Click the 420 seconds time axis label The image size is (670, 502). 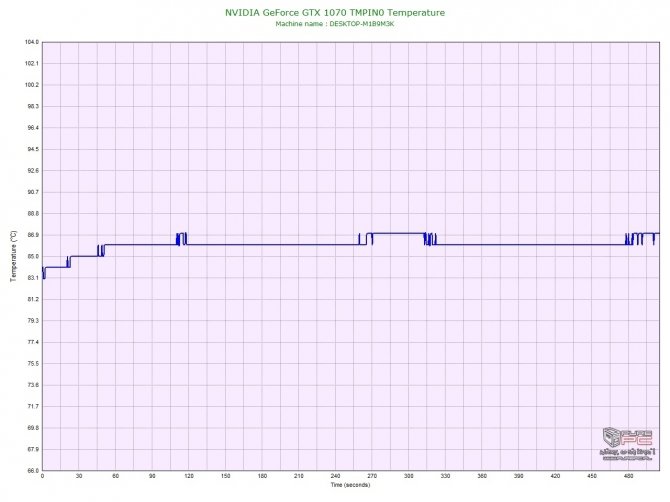(x=555, y=476)
